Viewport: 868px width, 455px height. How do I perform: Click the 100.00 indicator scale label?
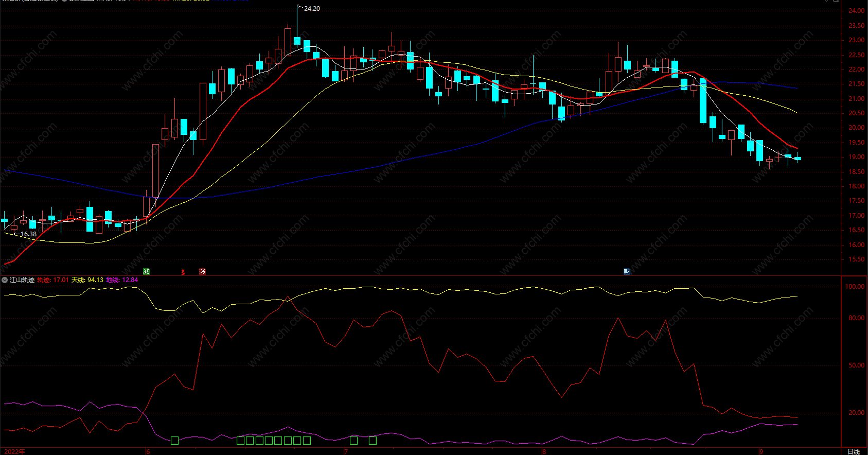(x=855, y=287)
